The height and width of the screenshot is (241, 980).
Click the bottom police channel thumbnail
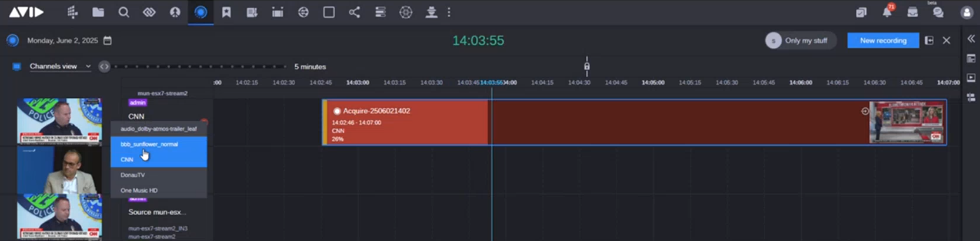pyautogui.click(x=59, y=217)
